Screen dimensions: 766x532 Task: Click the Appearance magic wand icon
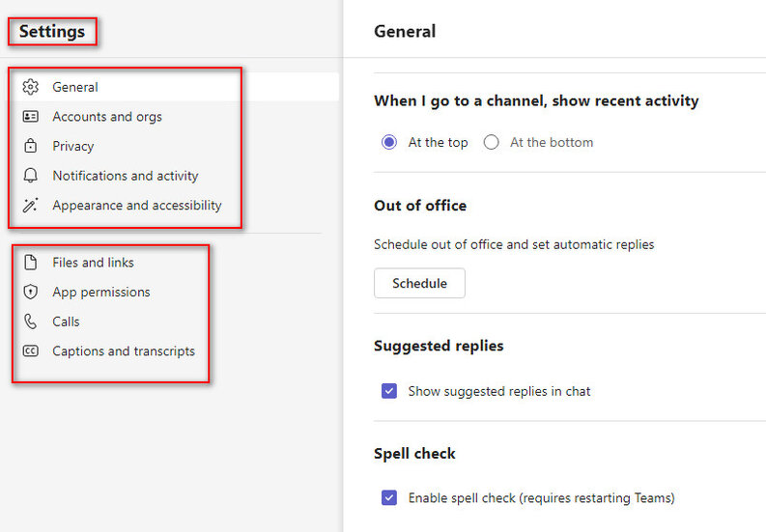click(x=30, y=206)
